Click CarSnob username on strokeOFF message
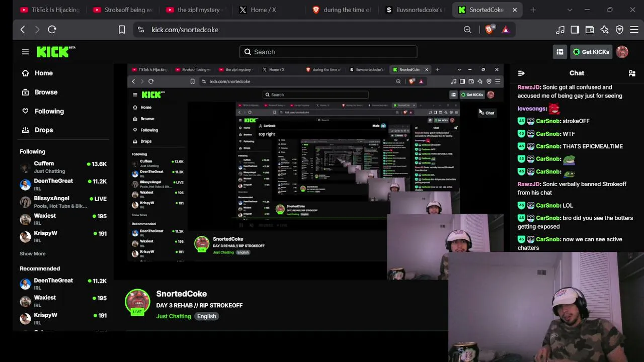The height and width of the screenshot is (362, 644). pos(548,121)
